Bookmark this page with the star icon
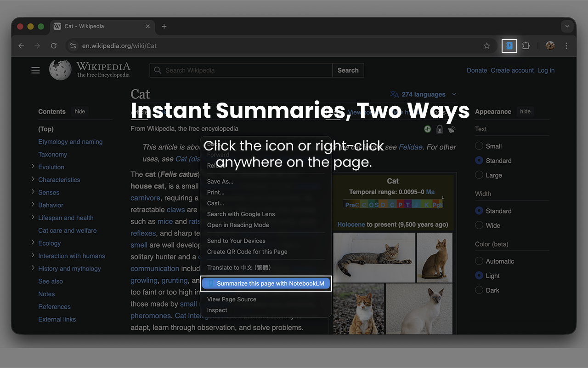This screenshot has height=368, width=588. pos(487,46)
